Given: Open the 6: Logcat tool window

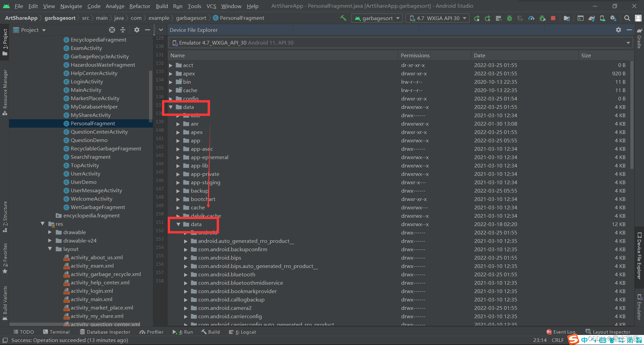Looking at the screenshot, I should click(242, 332).
